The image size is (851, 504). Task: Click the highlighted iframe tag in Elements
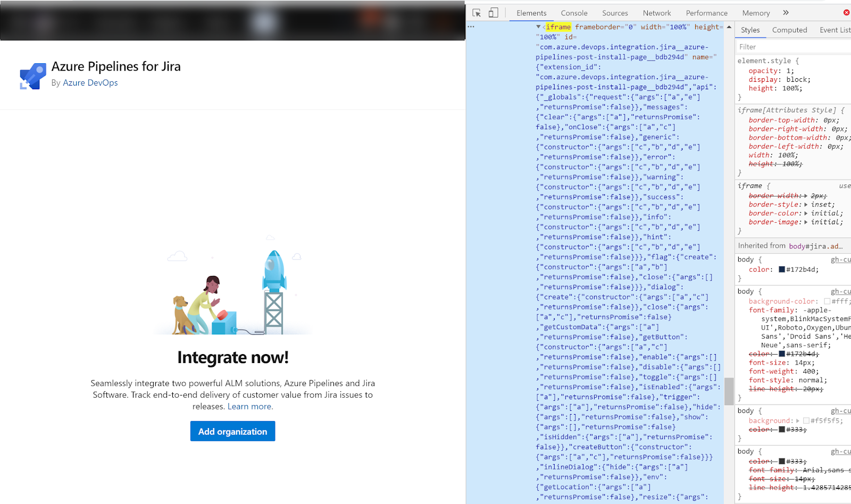coord(559,27)
